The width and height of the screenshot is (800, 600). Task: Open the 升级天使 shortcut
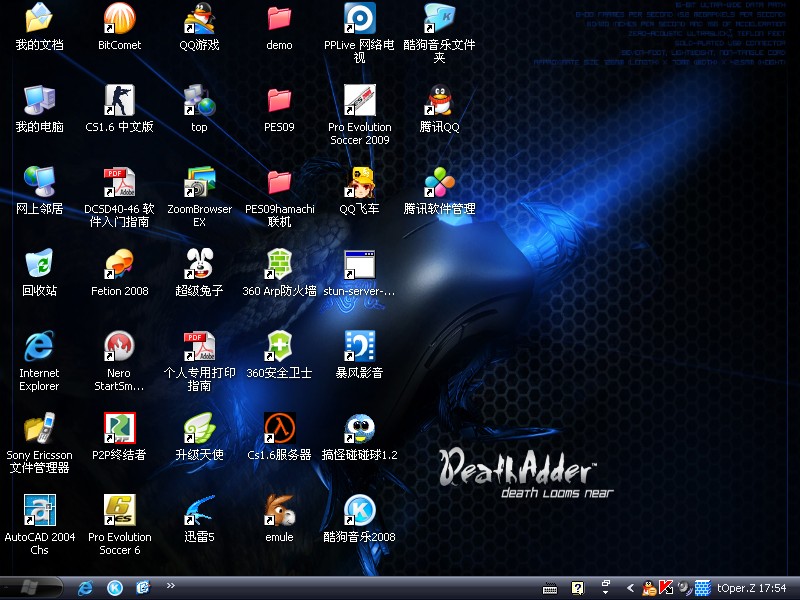pos(199,429)
